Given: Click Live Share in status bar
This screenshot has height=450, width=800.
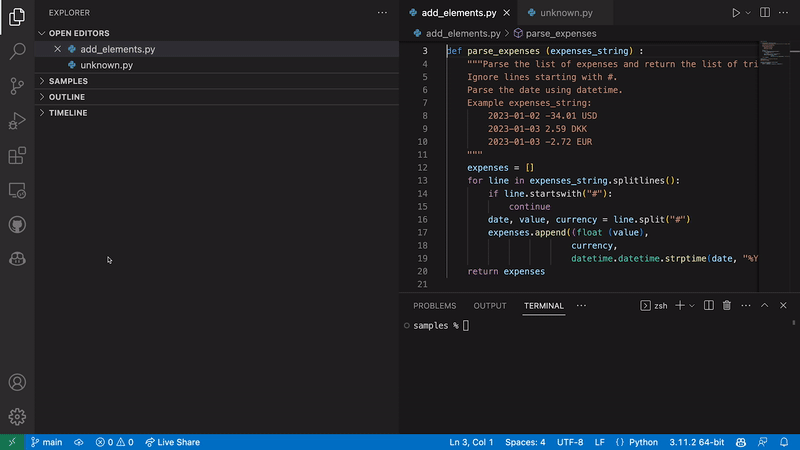Looking at the screenshot, I should coord(172,442).
